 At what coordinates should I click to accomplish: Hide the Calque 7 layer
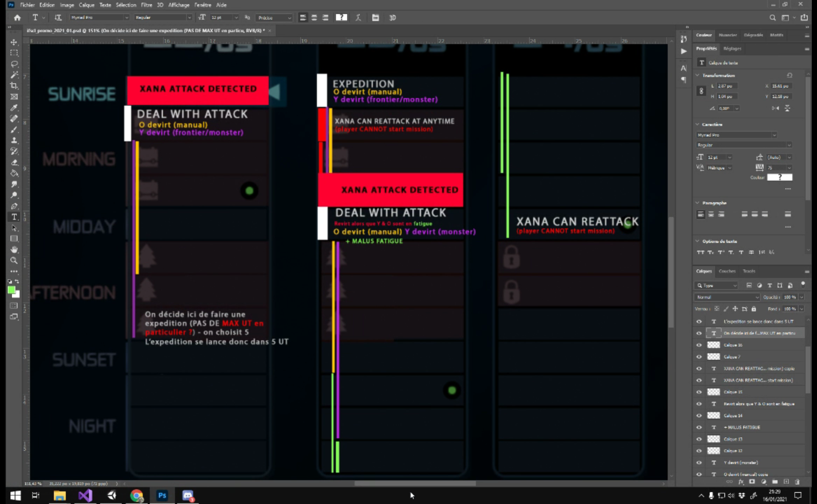coord(699,357)
